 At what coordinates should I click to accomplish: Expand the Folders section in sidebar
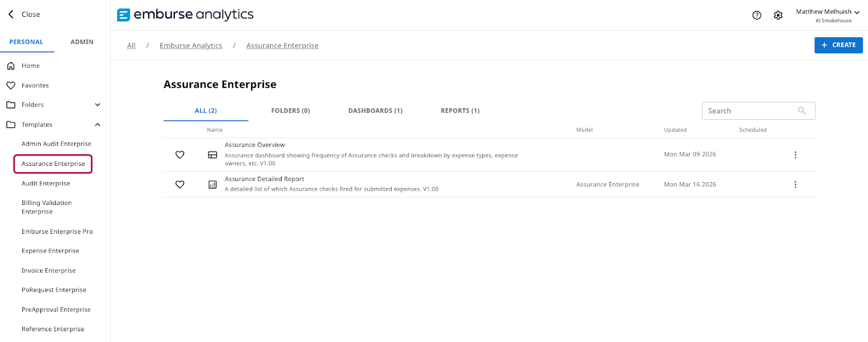(x=98, y=105)
